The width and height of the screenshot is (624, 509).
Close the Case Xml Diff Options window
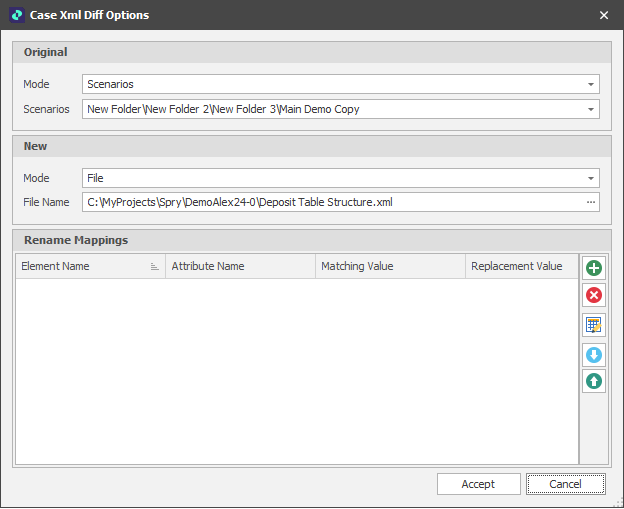pos(603,15)
